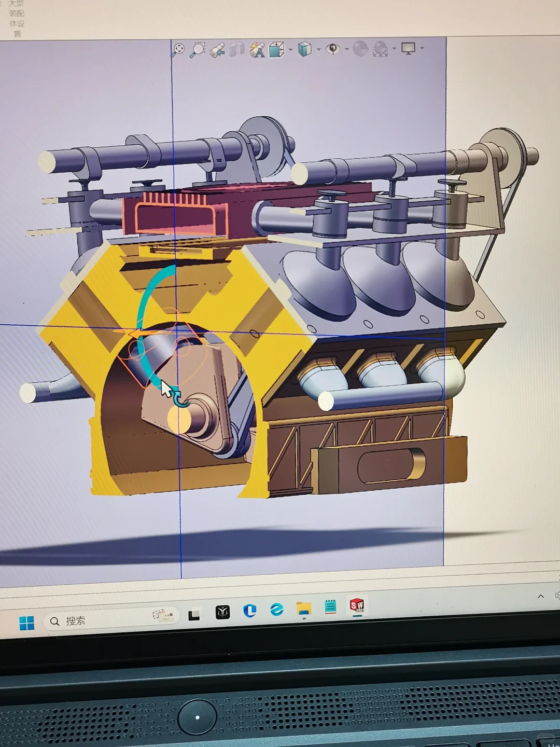Open the blue browser icon in the taskbar
Image resolution: width=560 pixels, height=747 pixels.
(x=277, y=609)
